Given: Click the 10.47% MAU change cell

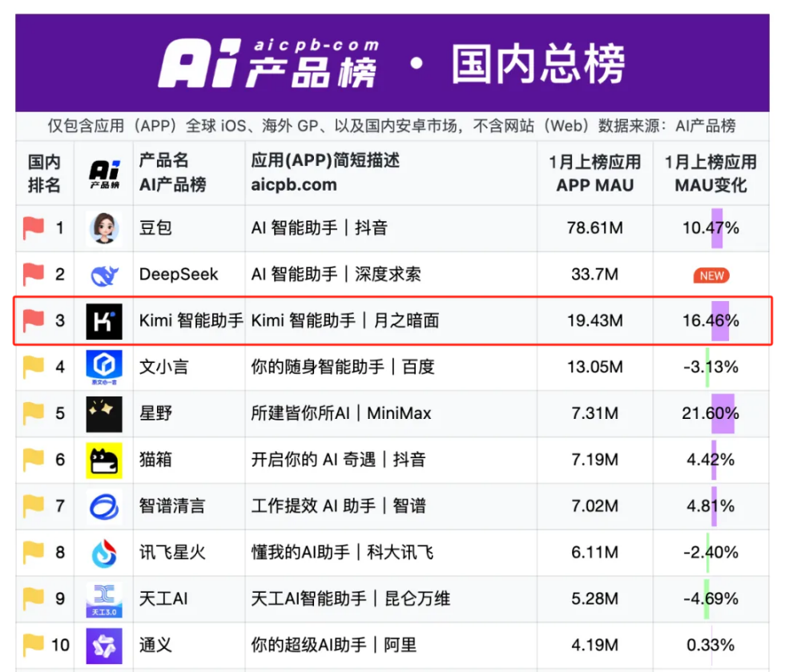Looking at the screenshot, I should (x=711, y=227).
